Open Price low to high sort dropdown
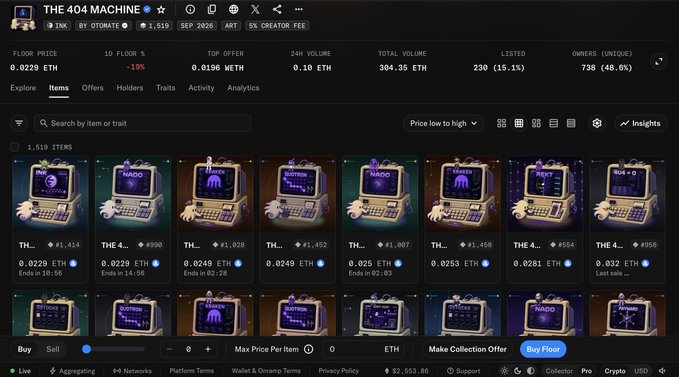The height and width of the screenshot is (377, 679). (x=443, y=123)
